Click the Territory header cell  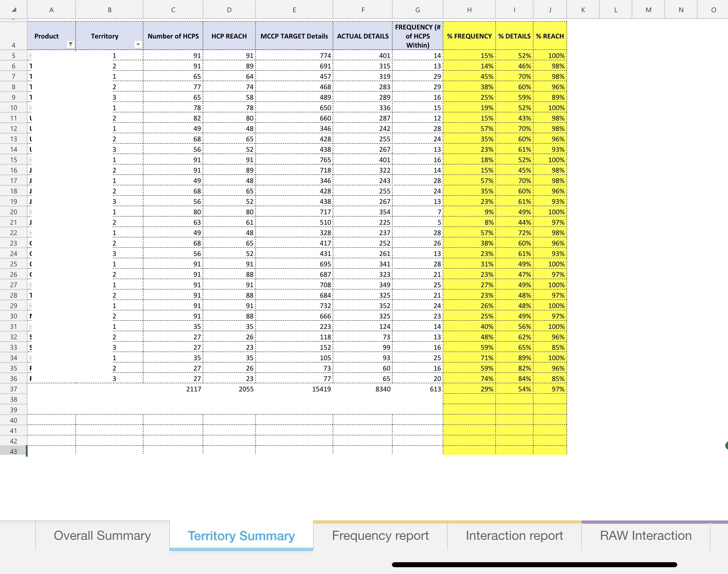tap(110, 36)
